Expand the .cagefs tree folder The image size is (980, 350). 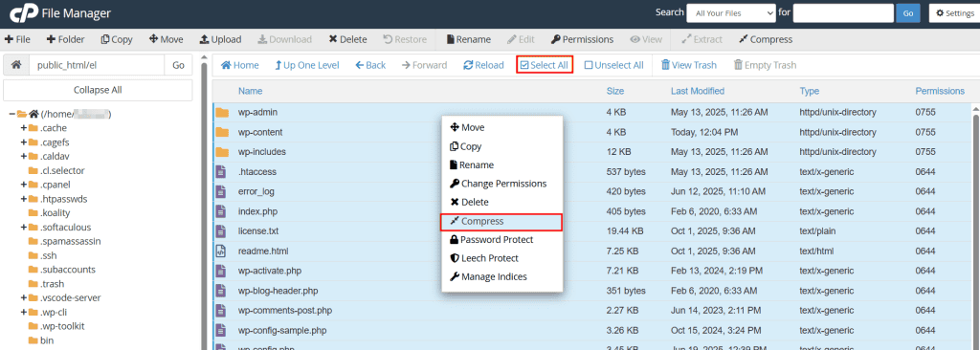(x=24, y=142)
